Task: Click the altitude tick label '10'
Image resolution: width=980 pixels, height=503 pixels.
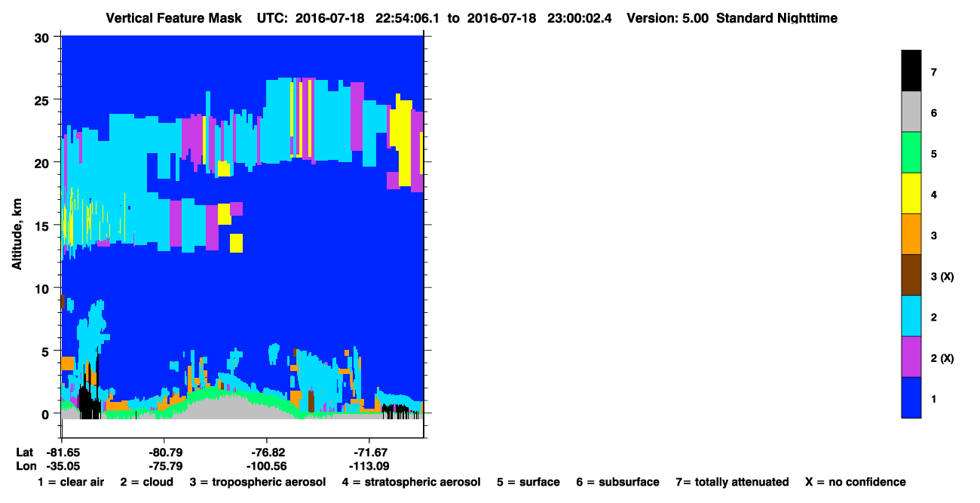Action: pos(44,288)
